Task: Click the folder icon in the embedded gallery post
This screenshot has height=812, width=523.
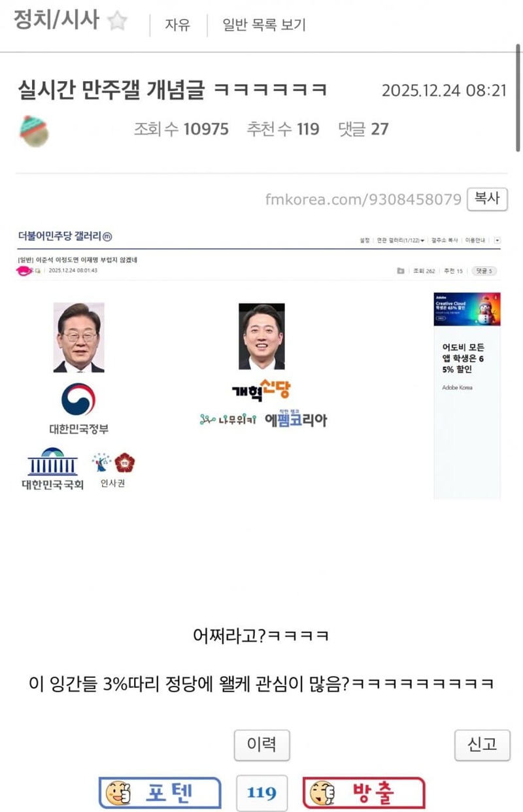Action: [400, 271]
